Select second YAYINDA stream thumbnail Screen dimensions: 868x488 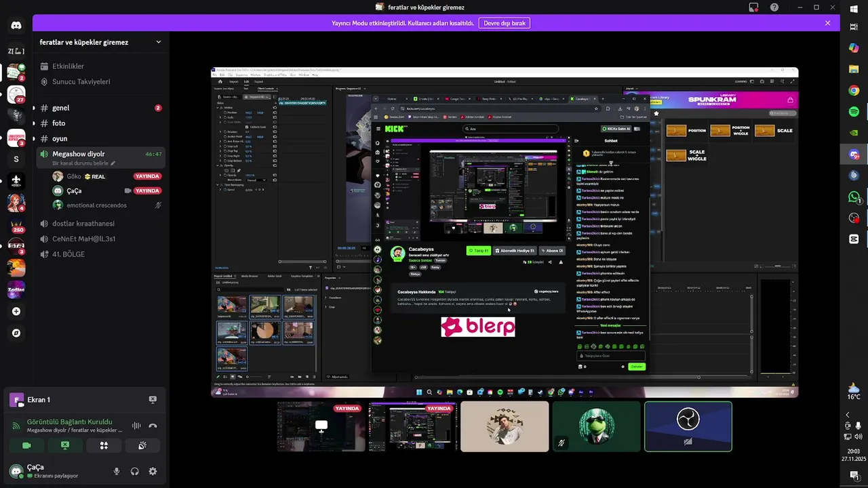coord(413,426)
